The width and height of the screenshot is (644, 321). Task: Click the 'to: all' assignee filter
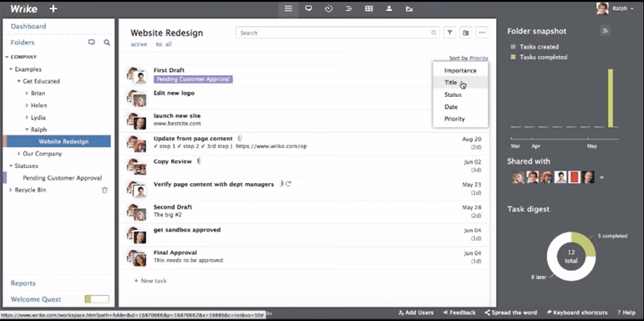click(164, 44)
